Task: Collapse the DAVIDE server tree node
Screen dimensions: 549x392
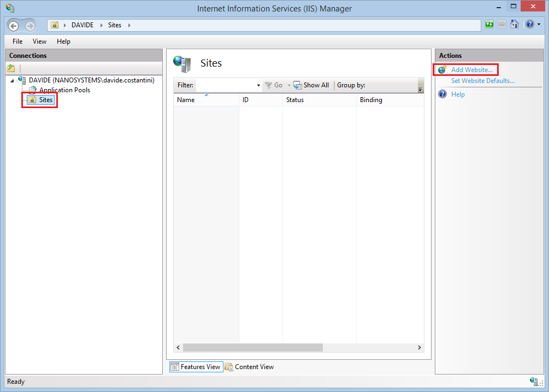Action: point(12,81)
